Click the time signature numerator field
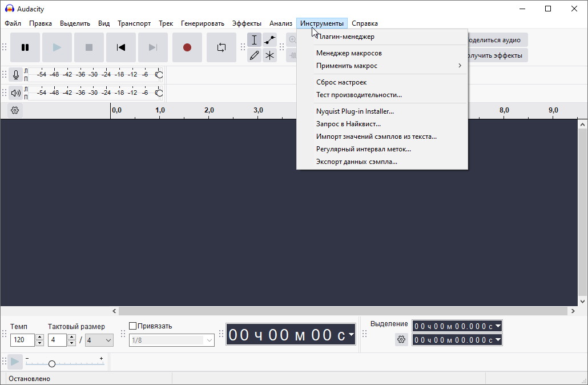Image resolution: width=588 pixels, height=385 pixels. [58, 340]
